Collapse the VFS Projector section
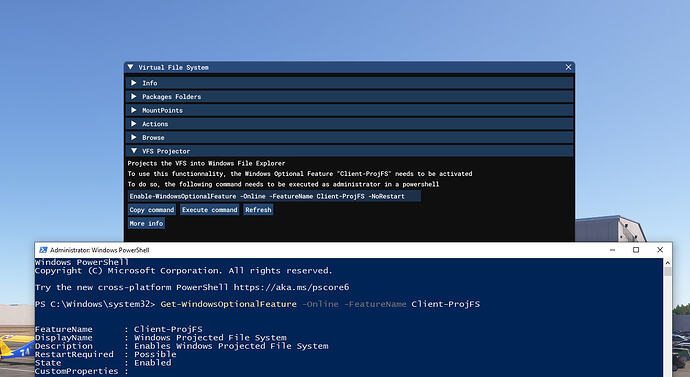The height and width of the screenshot is (377, 690). click(350, 151)
